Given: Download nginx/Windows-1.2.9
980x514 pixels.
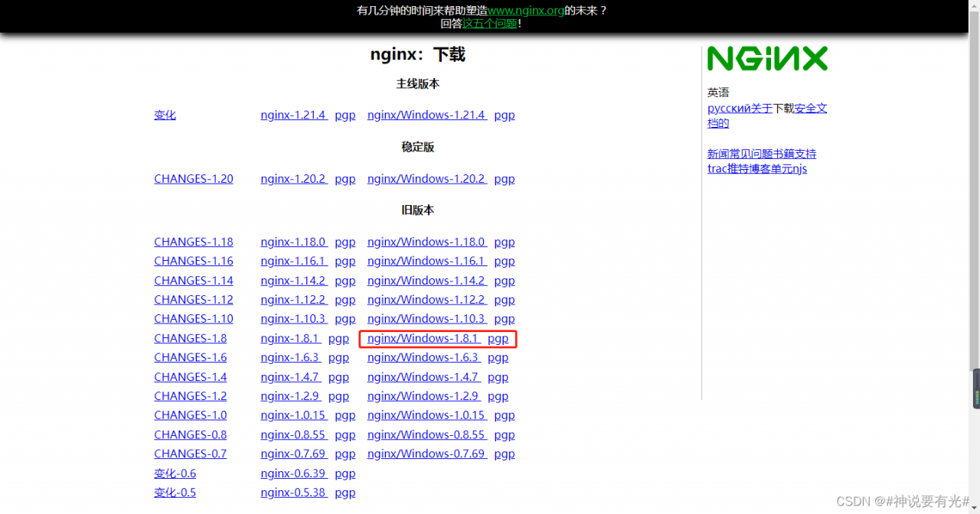Looking at the screenshot, I should 424,396.
